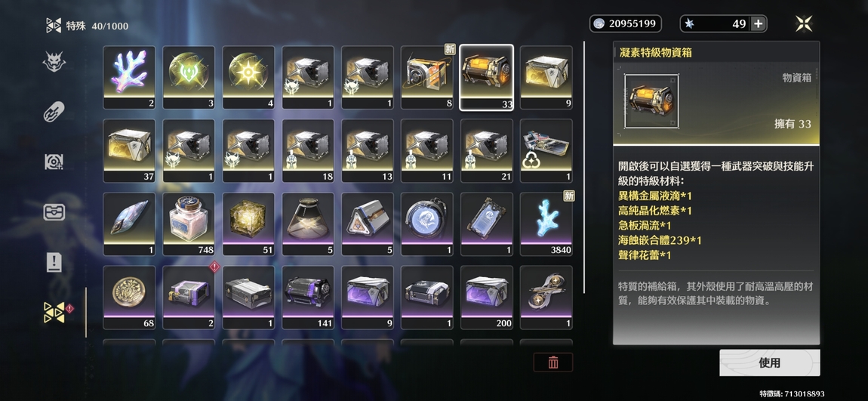The height and width of the screenshot is (401, 868).
Task: Click the new-tagged supply box with count 8
Action: pyautogui.click(x=426, y=77)
